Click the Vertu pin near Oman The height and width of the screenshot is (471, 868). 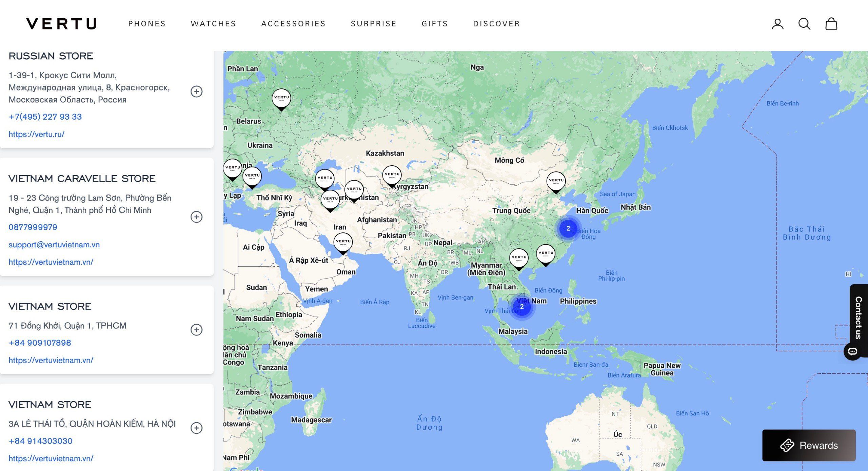343,242
